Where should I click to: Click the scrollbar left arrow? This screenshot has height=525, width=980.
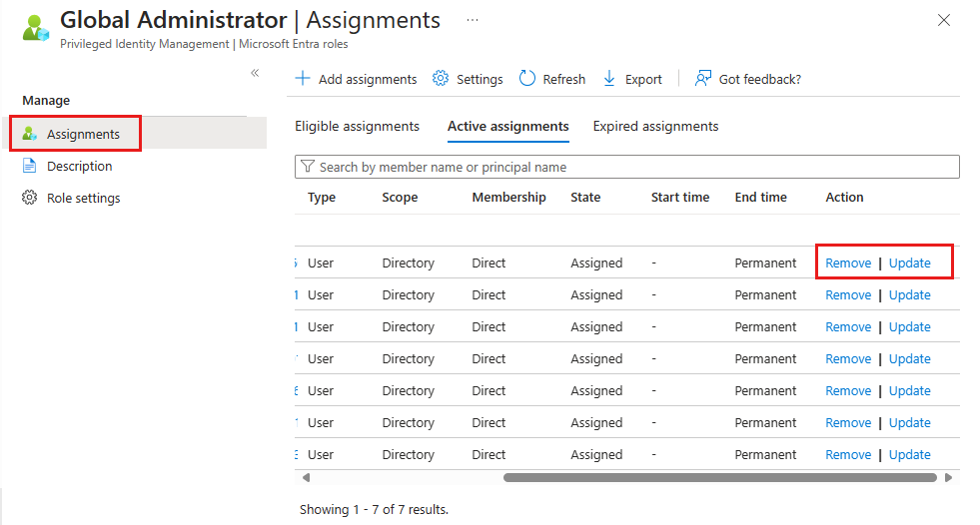coord(306,478)
